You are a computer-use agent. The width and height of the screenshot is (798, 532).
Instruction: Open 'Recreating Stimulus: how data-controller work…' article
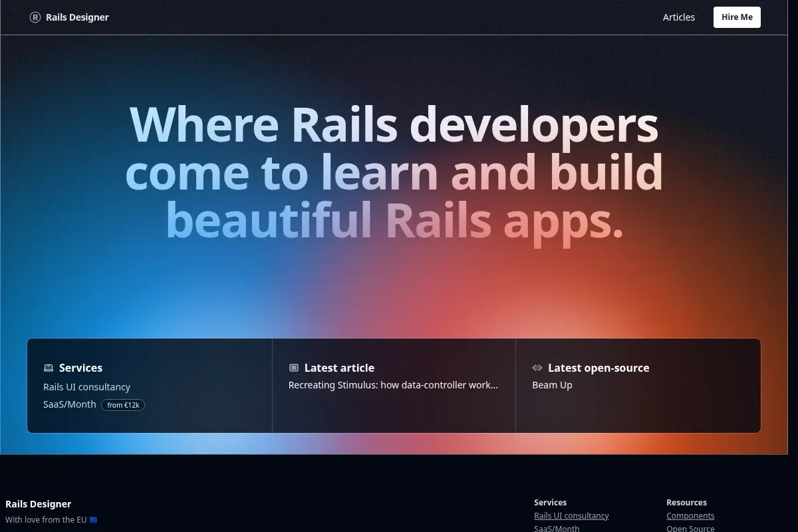pos(393,385)
